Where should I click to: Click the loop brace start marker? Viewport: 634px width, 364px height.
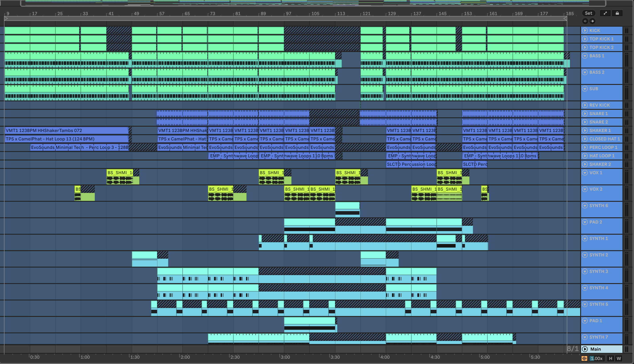6,18
